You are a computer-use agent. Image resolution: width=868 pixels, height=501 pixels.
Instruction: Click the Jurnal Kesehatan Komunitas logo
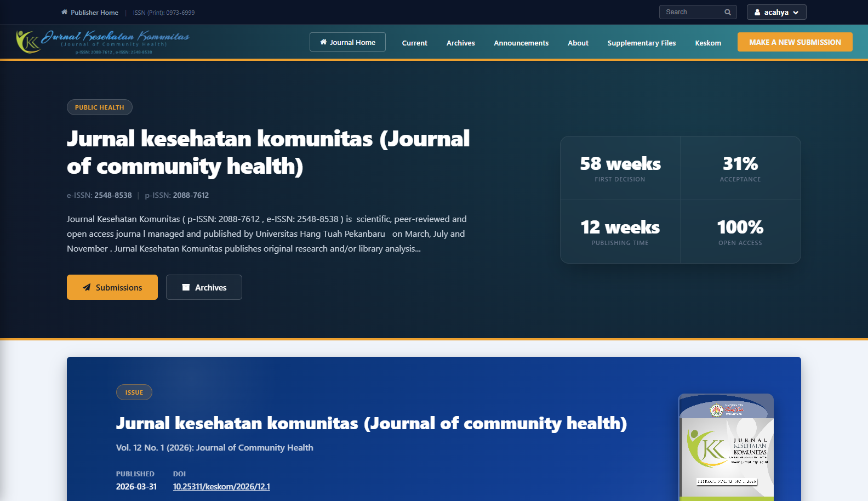pos(102,42)
